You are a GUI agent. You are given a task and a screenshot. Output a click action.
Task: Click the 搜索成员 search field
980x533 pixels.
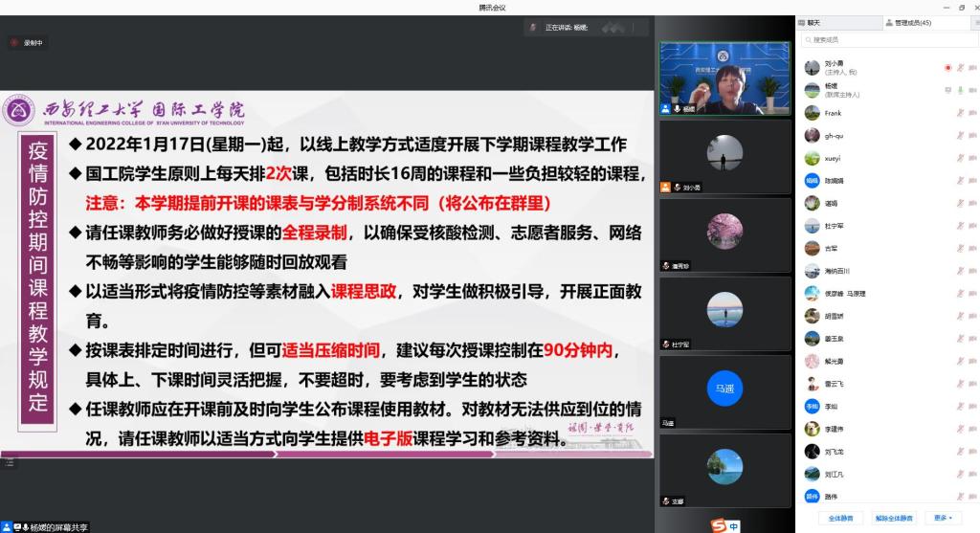(888, 40)
